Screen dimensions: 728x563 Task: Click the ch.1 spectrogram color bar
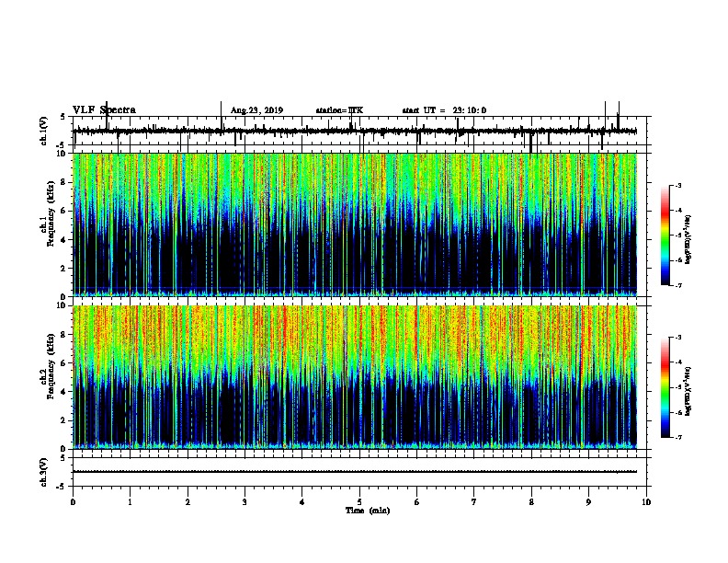665,236
